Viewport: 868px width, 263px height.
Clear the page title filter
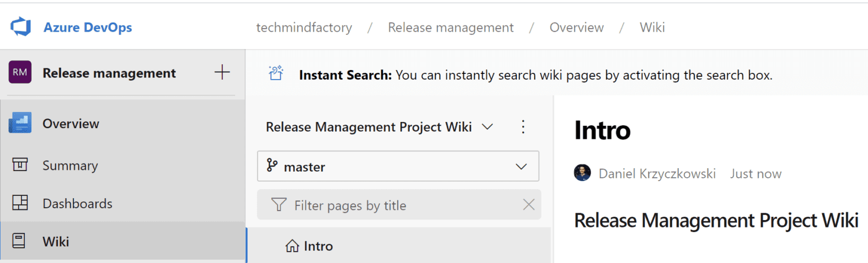[528, 205]
